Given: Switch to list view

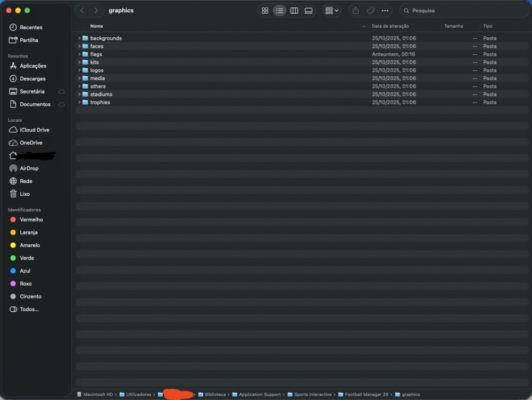Looking at the screenshot, I should [x=280, y=11].
